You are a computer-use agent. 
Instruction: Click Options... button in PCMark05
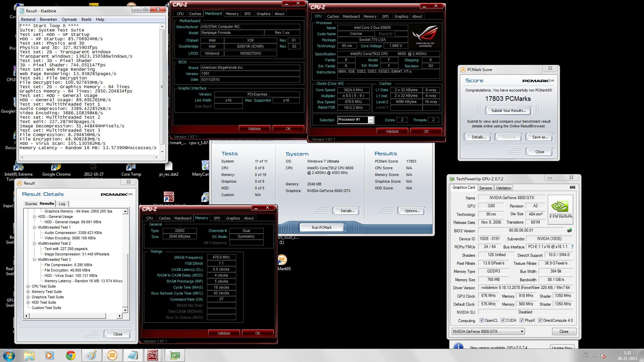pos(412,211)
